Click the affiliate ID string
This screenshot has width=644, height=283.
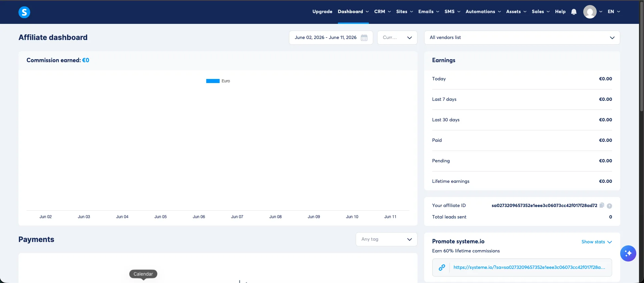544,206
